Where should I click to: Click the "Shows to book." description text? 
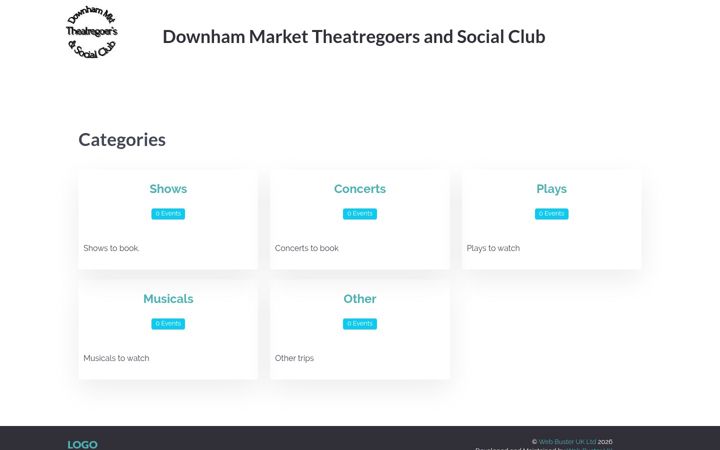[111, 248]
